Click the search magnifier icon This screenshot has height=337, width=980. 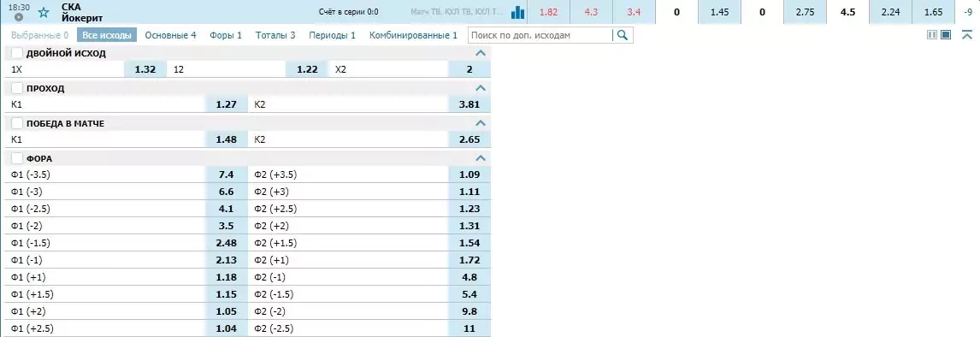tap(622, 35)
